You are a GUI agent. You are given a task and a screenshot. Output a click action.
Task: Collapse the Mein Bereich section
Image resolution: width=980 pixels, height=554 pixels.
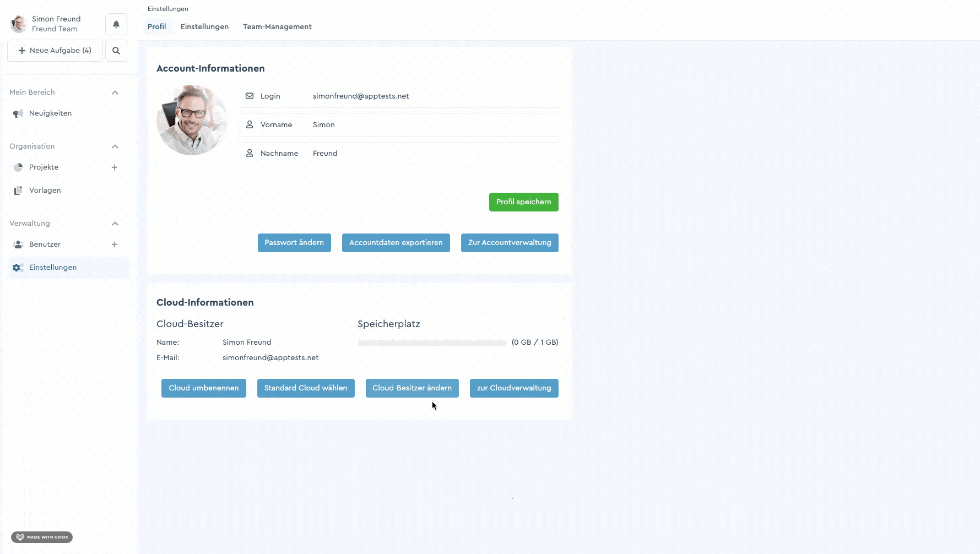coord(115,93)
